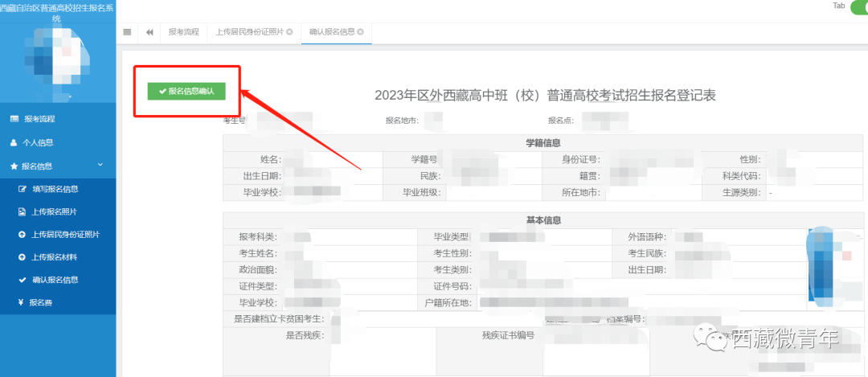This screenshot has width=868, height=377.
Task: Switch to the 上传居民身份证照片 tab
Action: point(249,32)
